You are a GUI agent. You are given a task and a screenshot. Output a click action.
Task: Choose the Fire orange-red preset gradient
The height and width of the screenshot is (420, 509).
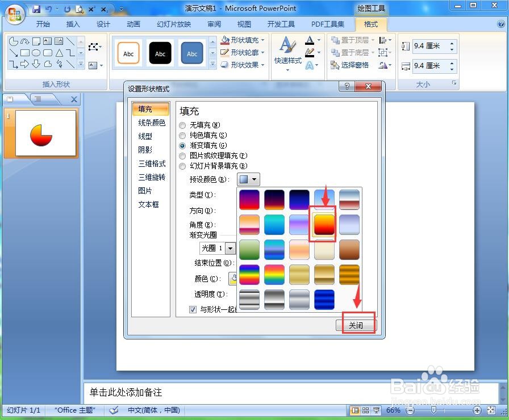(324, 224)
